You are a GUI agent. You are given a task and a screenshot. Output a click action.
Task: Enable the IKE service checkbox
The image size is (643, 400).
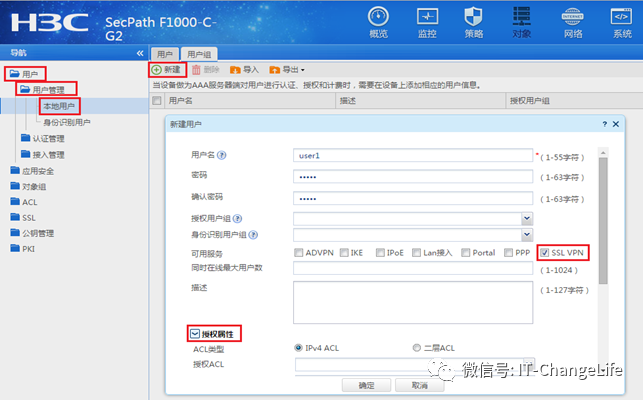point(344,253)
